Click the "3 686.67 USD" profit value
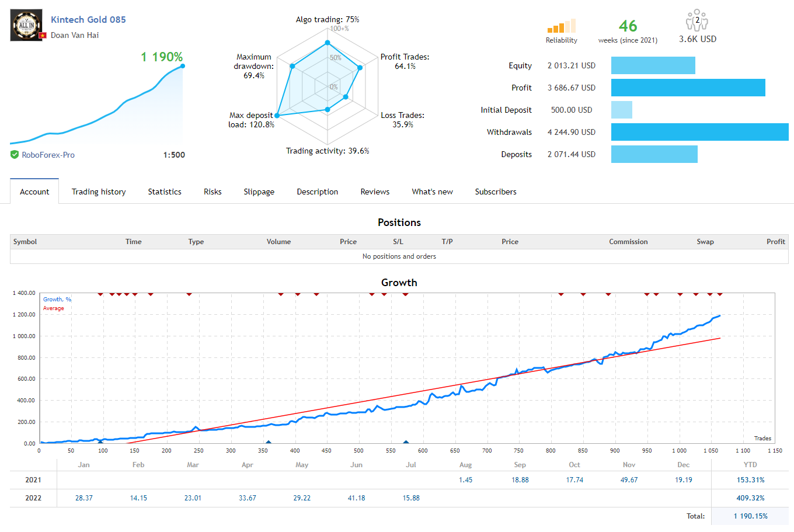This screenshot has width=794, height=532. (x=572, y=88)
